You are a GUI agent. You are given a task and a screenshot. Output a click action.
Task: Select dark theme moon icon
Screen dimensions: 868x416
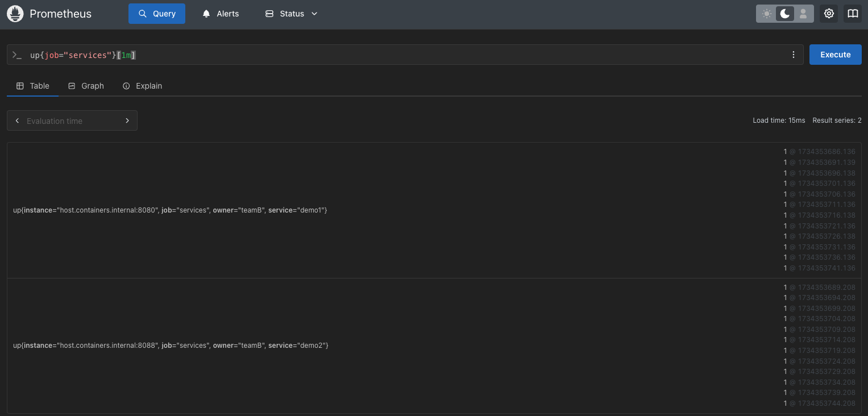point(785,14)
